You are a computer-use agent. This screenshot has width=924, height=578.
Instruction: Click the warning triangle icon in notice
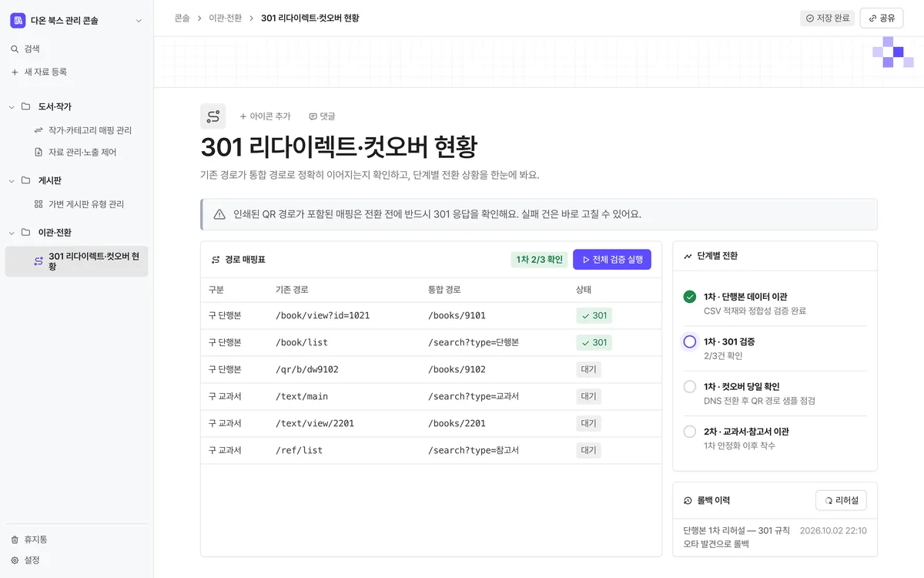click(219, 214)
